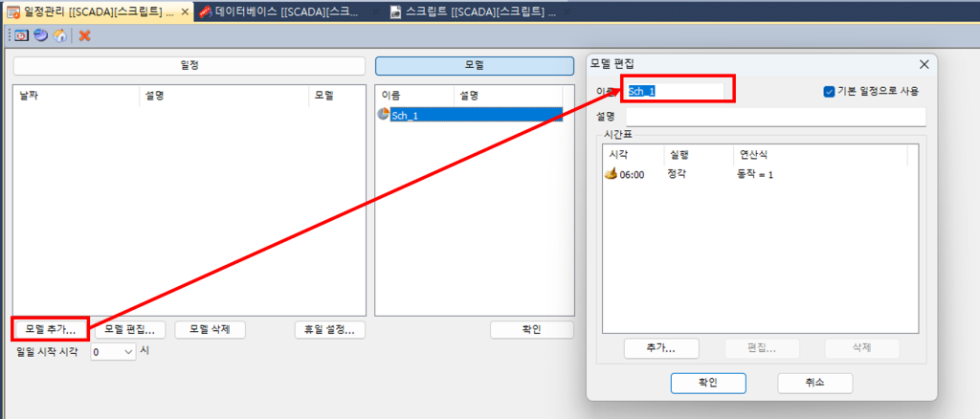
Task: Click the house holiday toolbar icon
Action: point(60,35)
